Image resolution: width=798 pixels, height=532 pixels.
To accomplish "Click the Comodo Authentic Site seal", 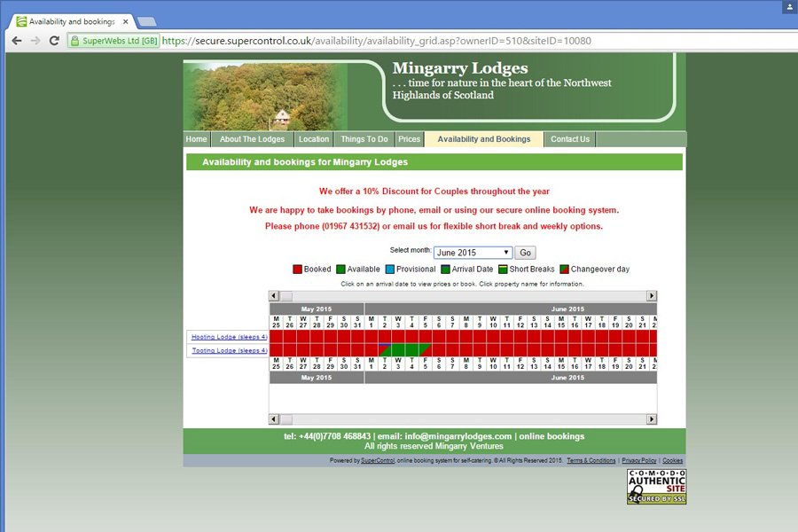I will click(656, 487).
